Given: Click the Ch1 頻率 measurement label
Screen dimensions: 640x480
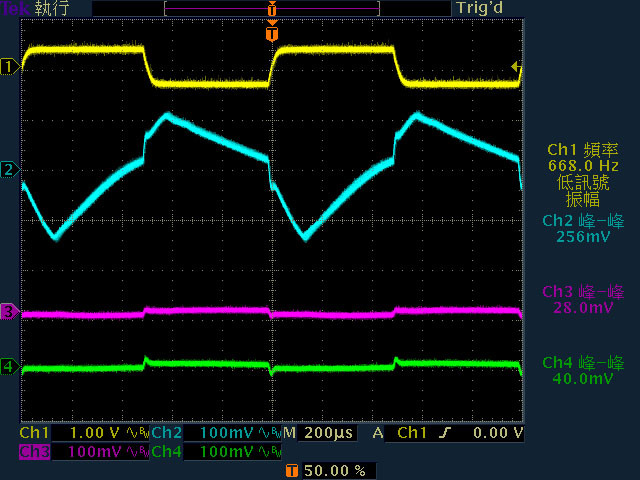Looking at the screenshot, I should 583,150.
